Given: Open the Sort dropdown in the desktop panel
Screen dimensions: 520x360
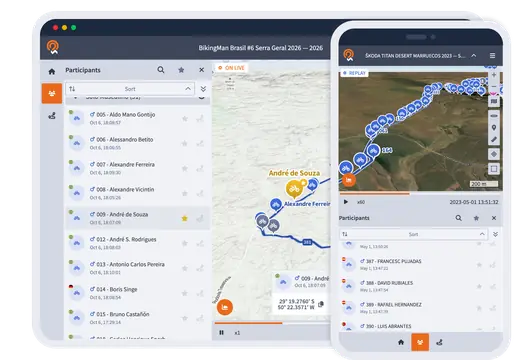Looking at the screenshot, I should 130,89.
